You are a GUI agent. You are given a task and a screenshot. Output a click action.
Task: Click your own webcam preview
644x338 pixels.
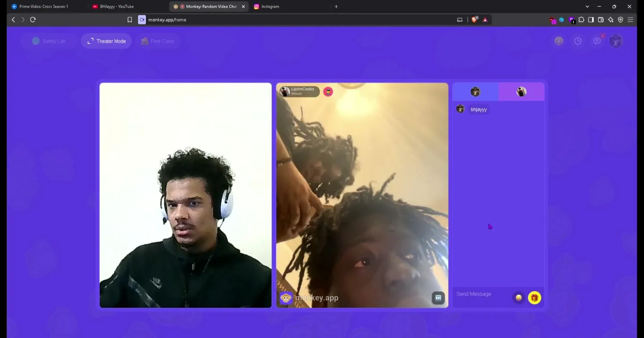[x=186, y=195]
